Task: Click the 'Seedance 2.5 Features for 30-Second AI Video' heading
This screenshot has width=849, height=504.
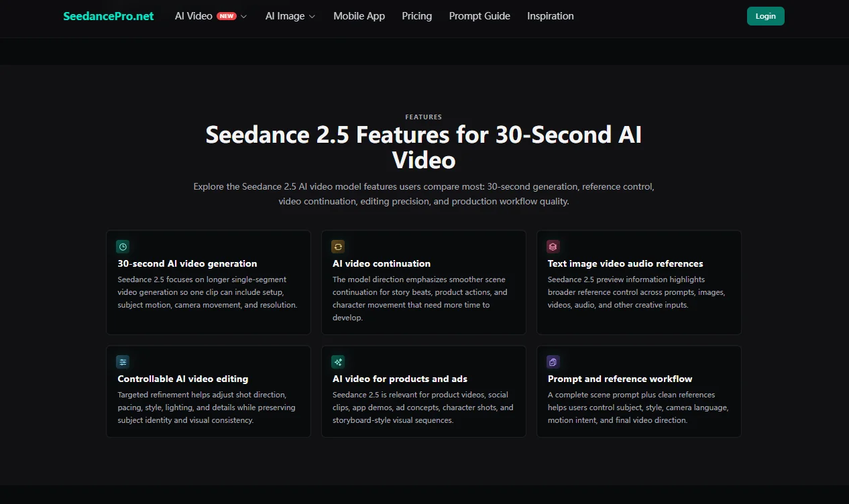Action: point(424,147)
